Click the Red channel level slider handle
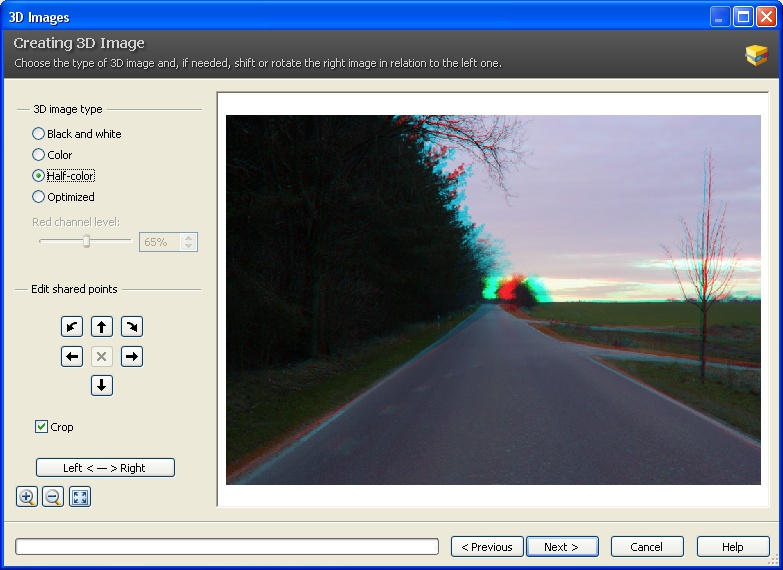The height and width of the screenshot is (570, 783). pyautogui.click(x=86, y=241)
